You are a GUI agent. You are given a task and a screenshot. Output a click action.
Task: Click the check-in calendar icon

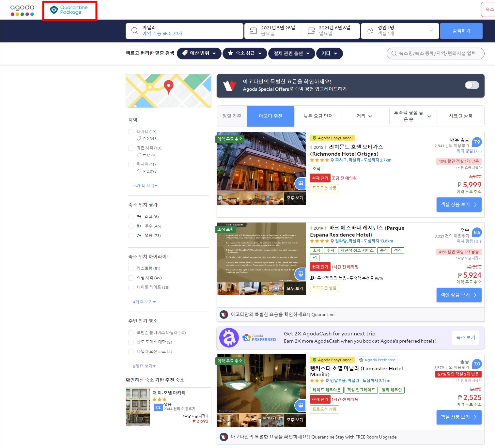tap(254, 31)
